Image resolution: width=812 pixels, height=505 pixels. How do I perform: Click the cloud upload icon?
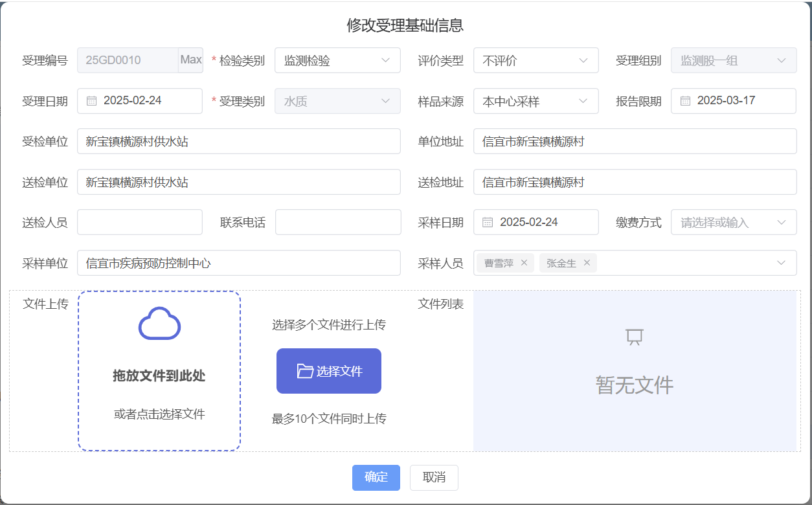[159, 323]
